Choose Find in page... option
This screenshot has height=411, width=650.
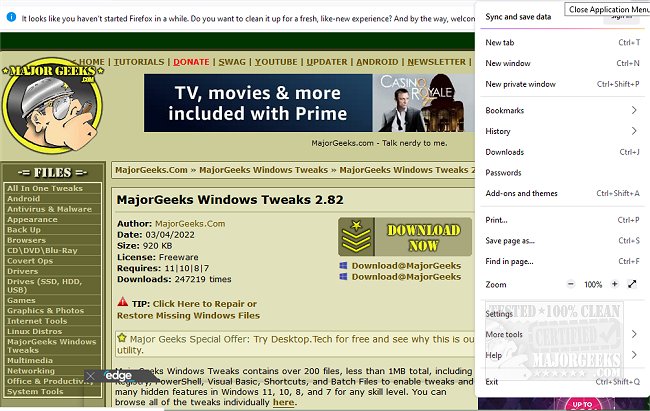[562, 261]
